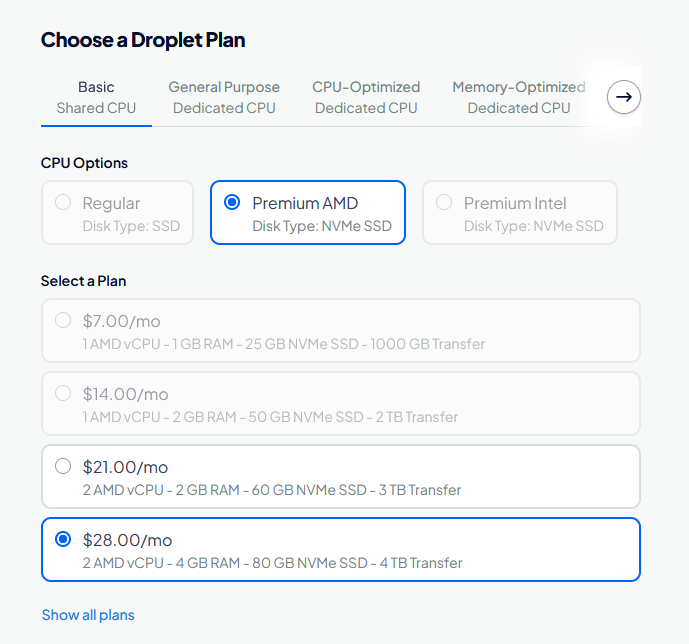Click the 2 vCPU 4 GB RAM plan description
This screenshot has width=689, height=644.
coord(272,563)
